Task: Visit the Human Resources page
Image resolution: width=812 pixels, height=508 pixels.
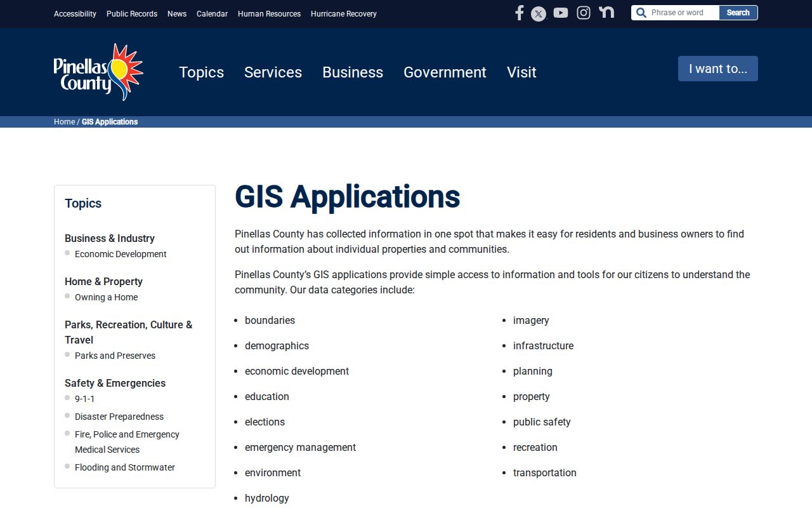Action: tap(269, 14)
